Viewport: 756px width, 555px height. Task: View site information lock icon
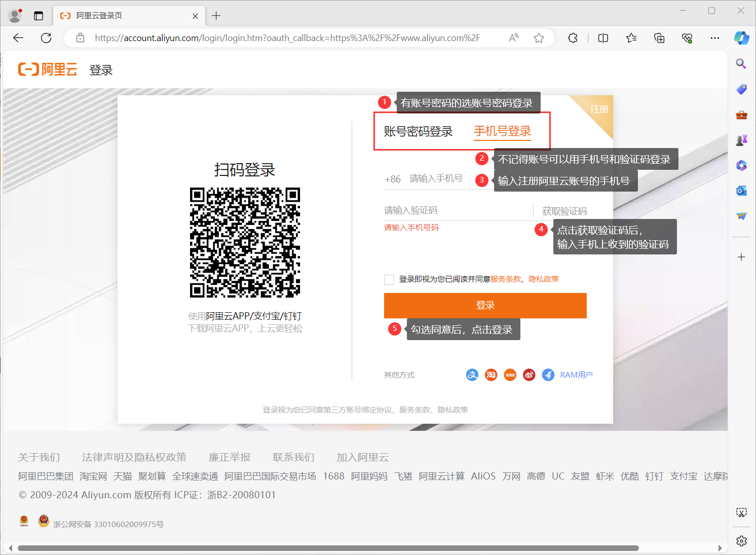pos(80,38)
